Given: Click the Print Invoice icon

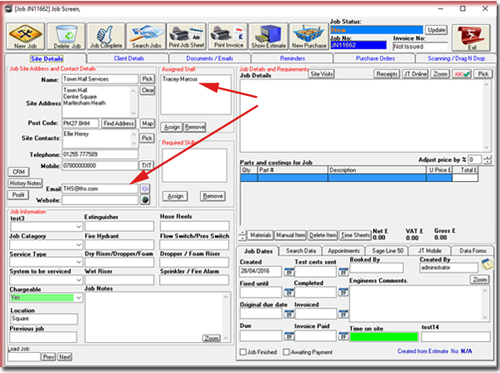Looking at the screenshot, I should pos(228,36).
